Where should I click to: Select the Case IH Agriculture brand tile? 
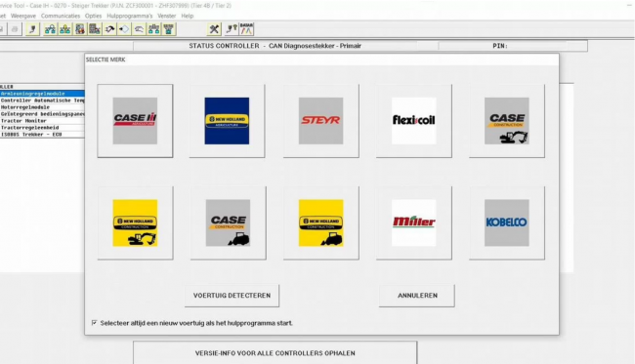tap(135, 121)
